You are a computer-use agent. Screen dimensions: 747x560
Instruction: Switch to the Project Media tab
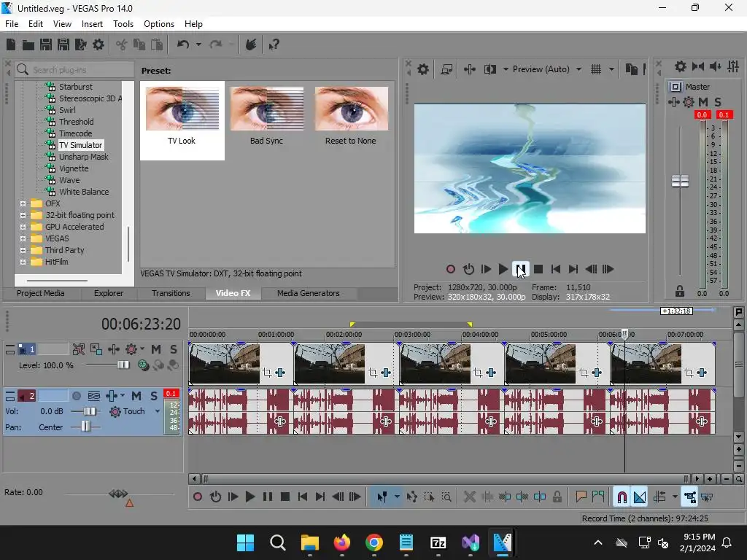(x=41, y=293)
